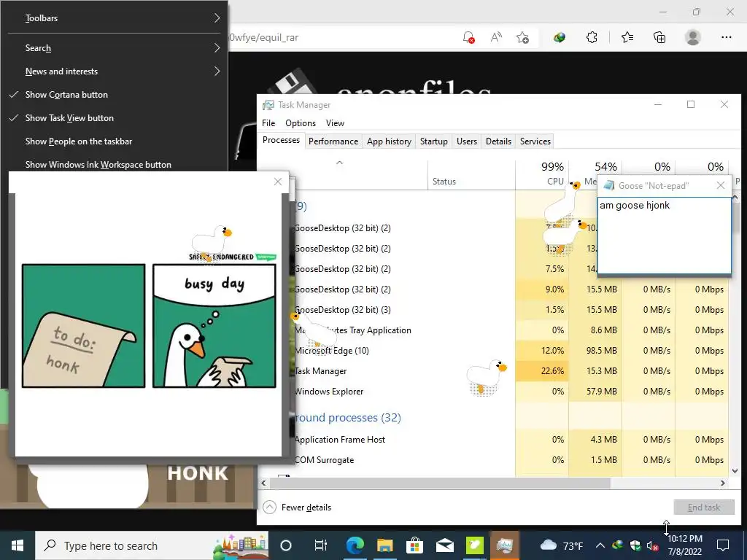Open Task Manager View menu

335,122
